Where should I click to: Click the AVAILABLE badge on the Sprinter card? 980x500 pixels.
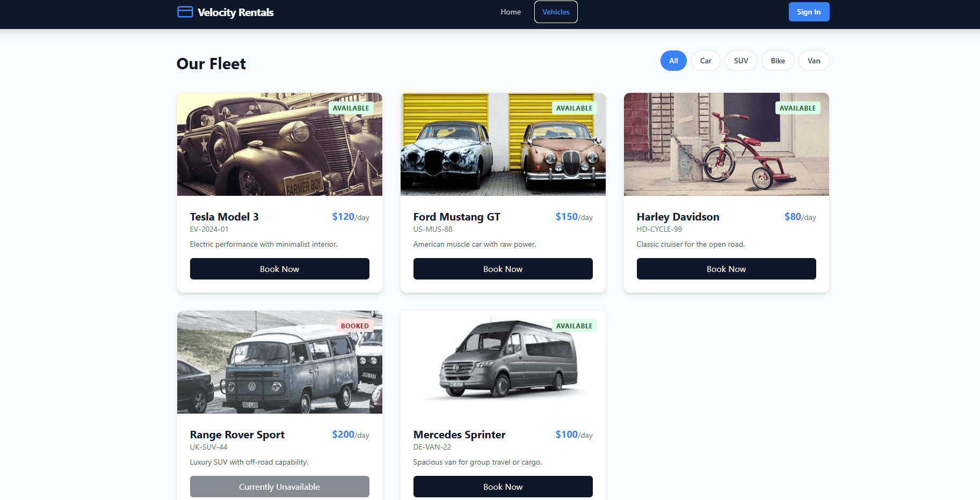pos(575,326)
